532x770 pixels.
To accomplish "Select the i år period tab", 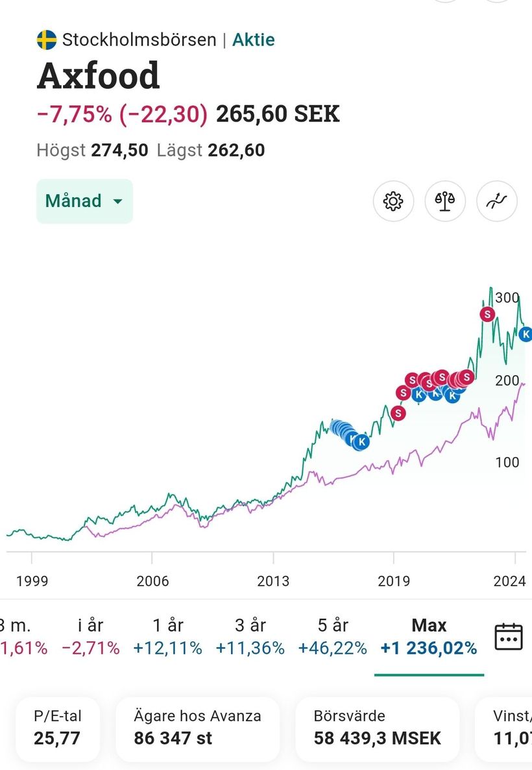I will [91, 636].
